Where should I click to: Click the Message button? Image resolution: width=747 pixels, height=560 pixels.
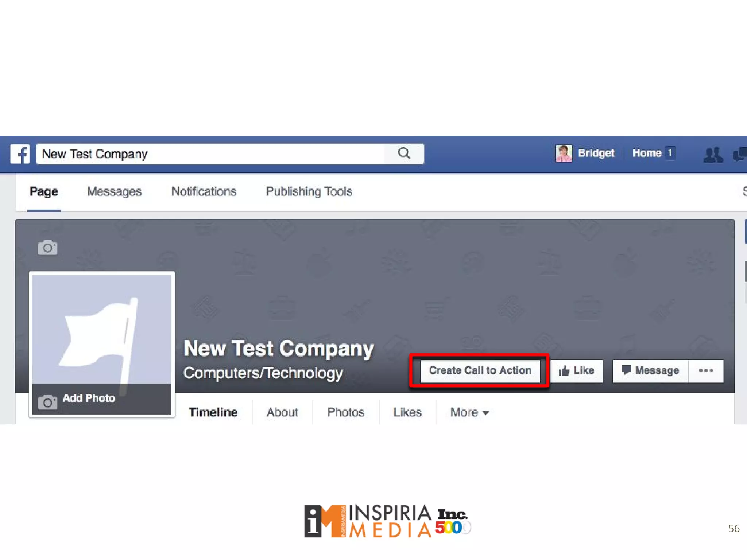tap(650, 371)
